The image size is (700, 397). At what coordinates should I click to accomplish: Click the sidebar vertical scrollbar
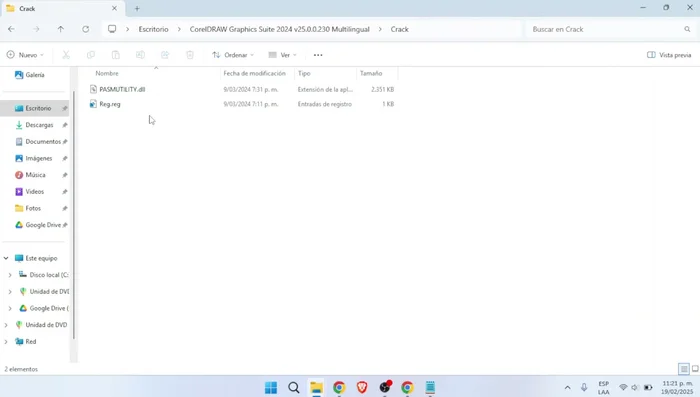(73, 214)
